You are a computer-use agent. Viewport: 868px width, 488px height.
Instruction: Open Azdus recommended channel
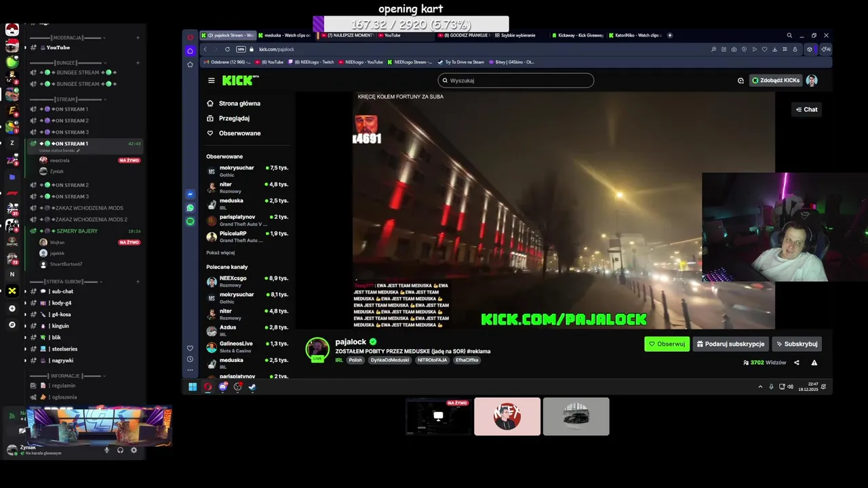pos(248,330)
